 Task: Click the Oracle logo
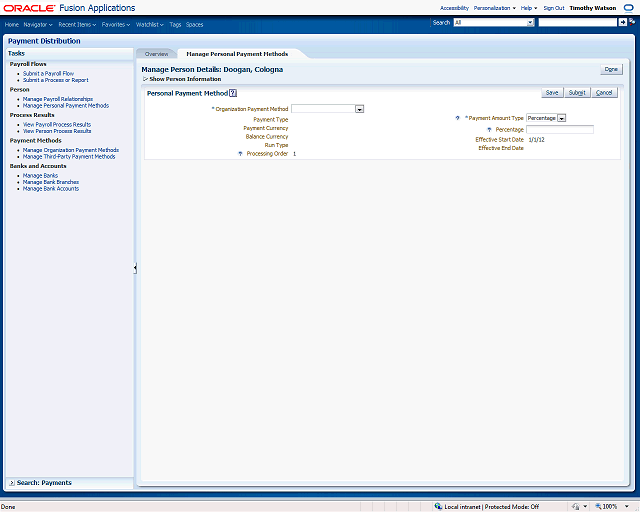pyautogui.click(x=29, y=8)
